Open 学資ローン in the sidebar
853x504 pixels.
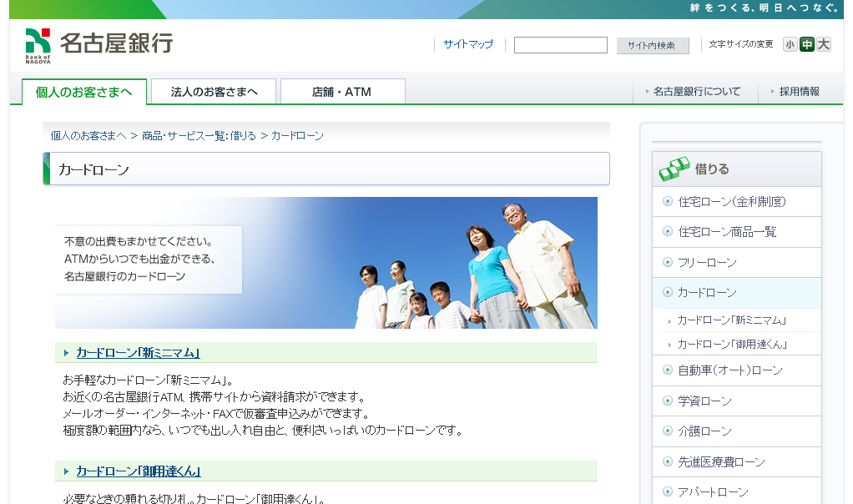point(705,401)
